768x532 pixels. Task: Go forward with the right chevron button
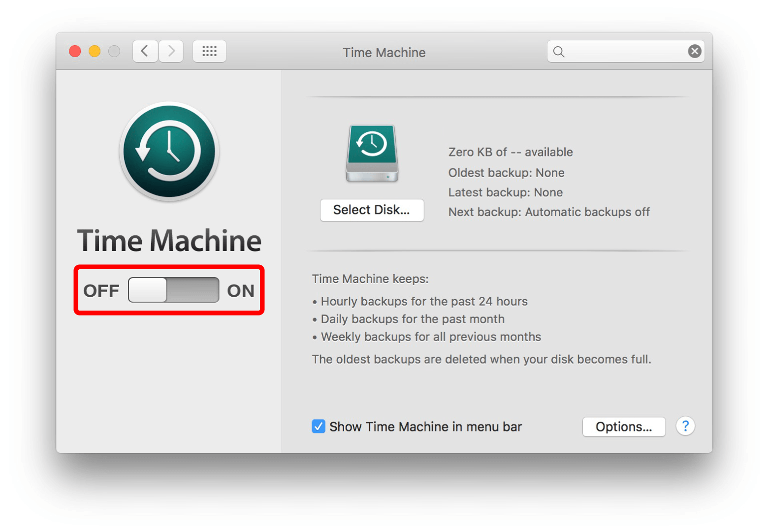(x=171, y=51)
